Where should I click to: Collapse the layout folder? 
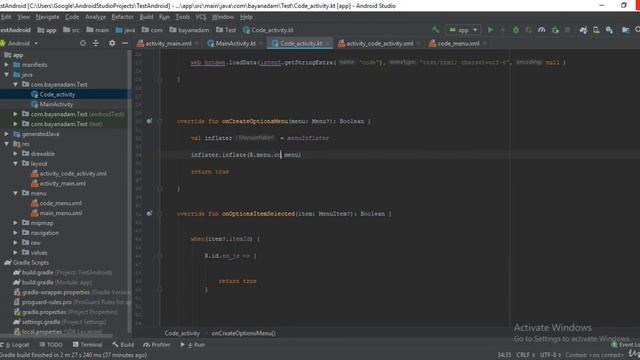tap(16, 163)
